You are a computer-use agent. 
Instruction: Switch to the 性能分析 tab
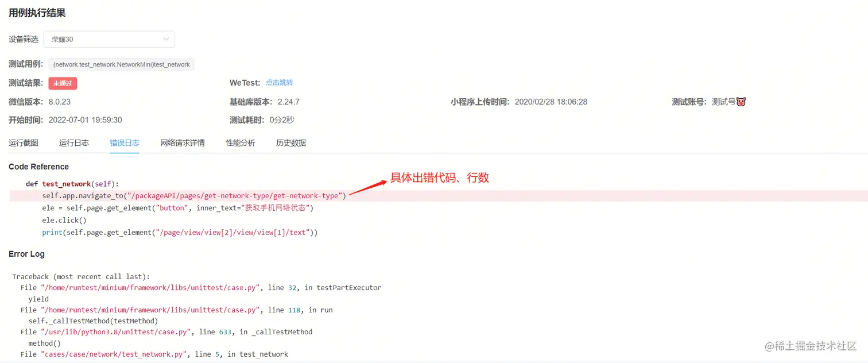[x=241, y=143]
